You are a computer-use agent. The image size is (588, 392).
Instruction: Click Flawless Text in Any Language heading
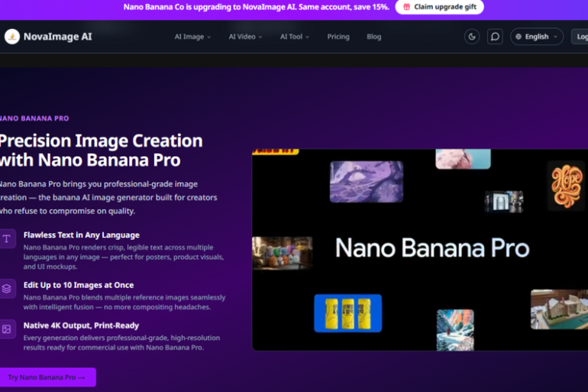pyautogui.click(x=82, y=235)
